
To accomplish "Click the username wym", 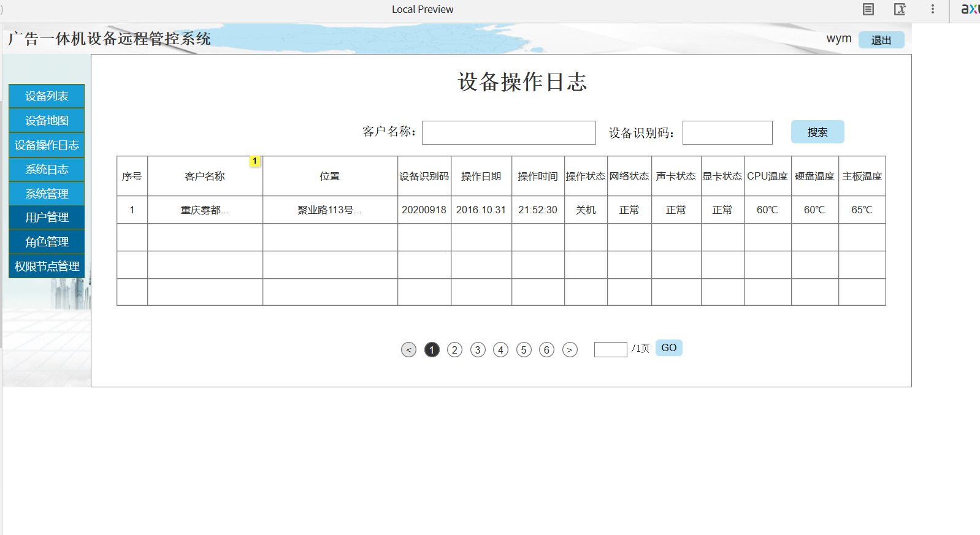I will (x=839, y=38).
